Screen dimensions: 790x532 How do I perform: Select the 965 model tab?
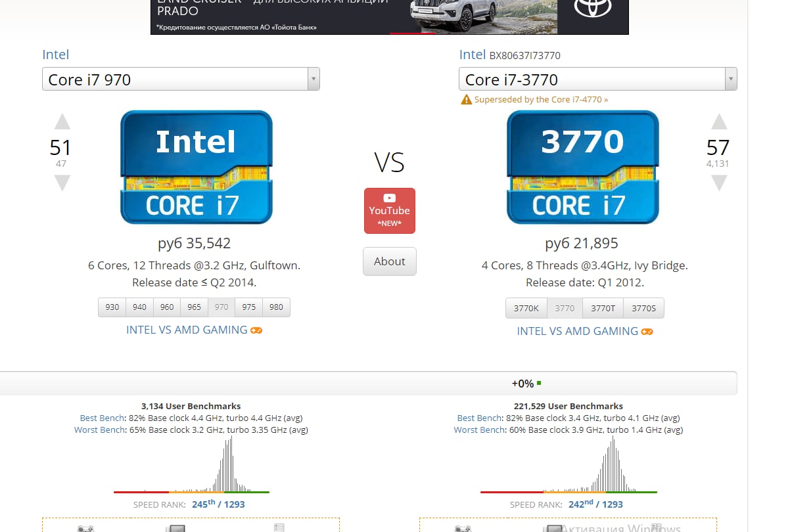[194, 307]
